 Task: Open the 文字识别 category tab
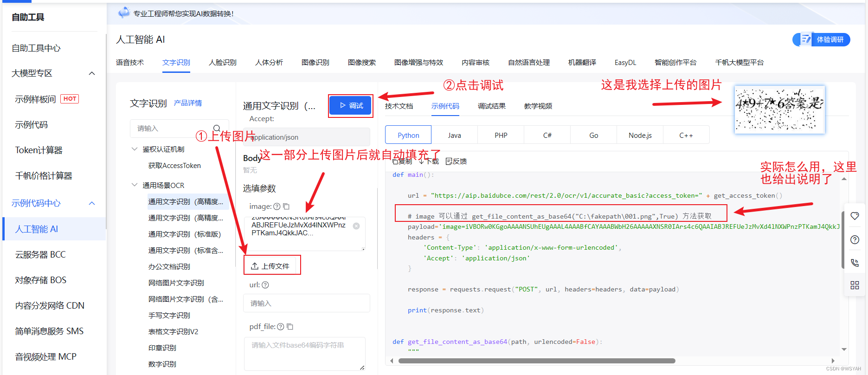pos(176,62)
